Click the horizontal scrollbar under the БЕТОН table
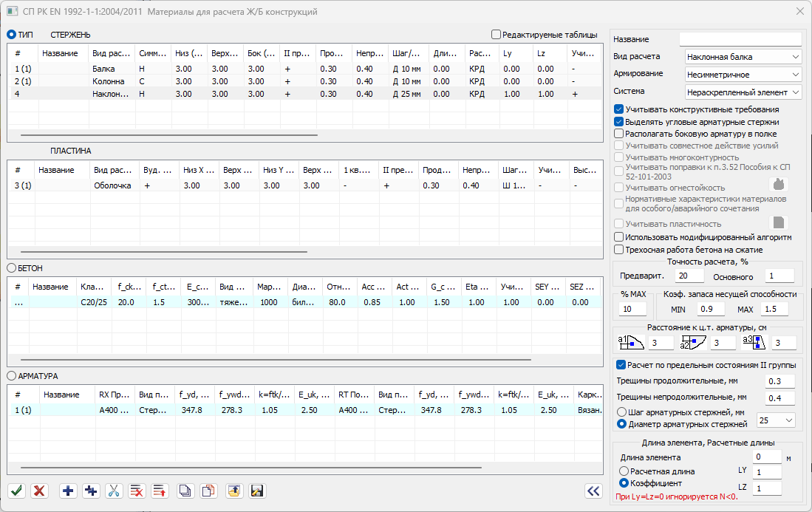This screenshot has width=812, height=512. 273,360
